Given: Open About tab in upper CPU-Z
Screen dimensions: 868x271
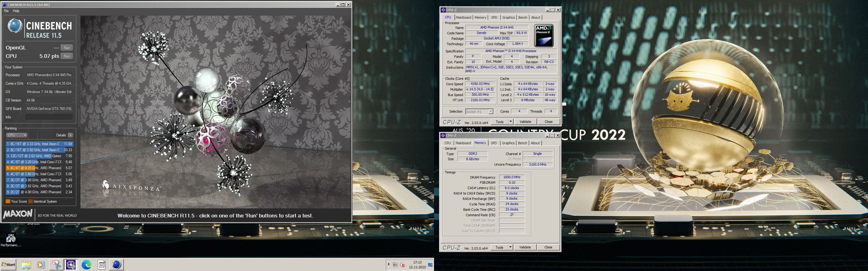Looking at the screenshot, I should [536, 17].
